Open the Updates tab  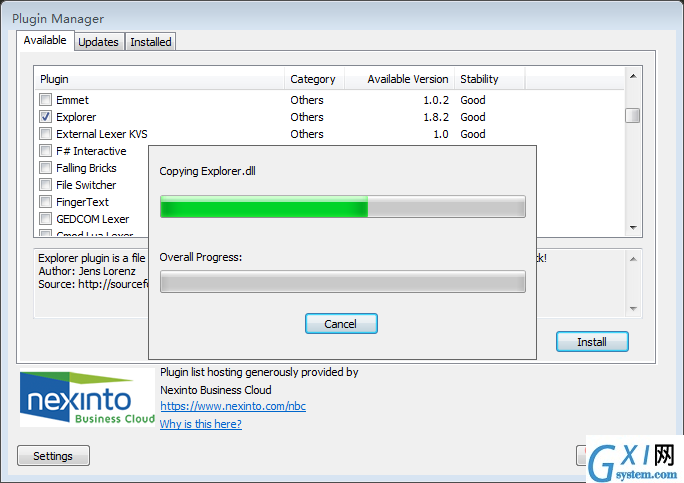99,42
